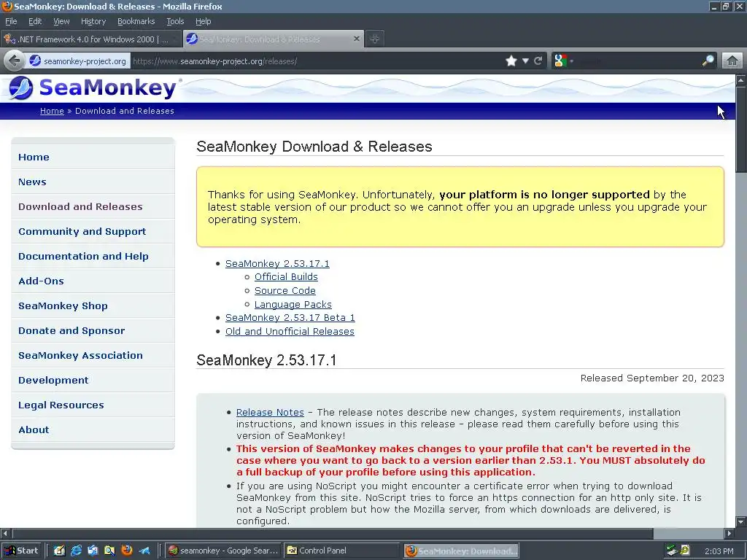The image size is (747, 560).
Task: Open the Edit menu
Action: [x=35, y=21]
